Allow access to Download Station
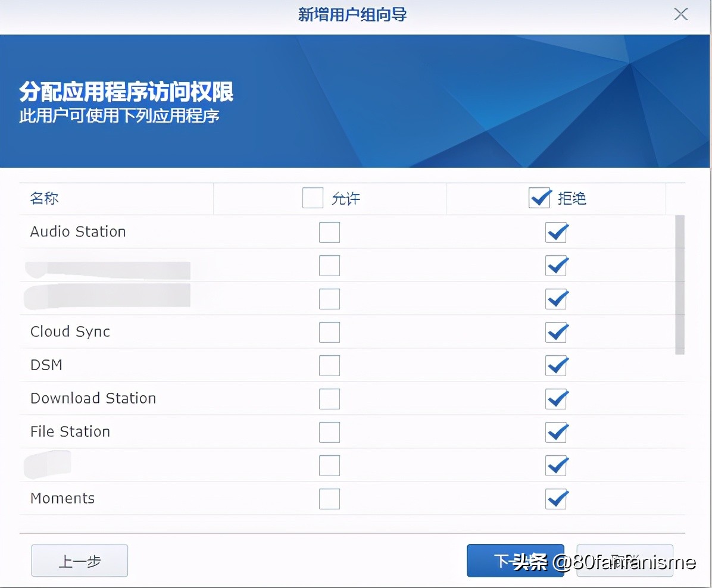 (329, 399)
